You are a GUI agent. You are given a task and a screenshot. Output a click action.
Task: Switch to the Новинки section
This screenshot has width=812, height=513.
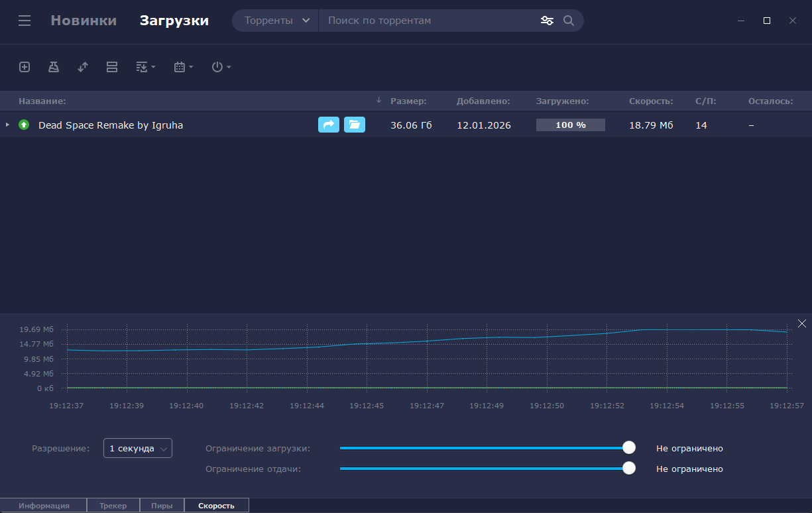(84, 21)
